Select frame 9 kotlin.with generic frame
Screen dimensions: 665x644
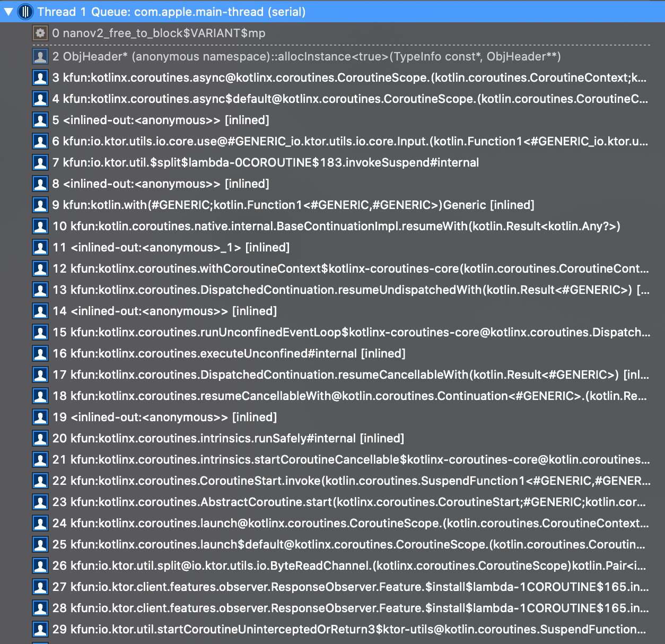point(212,205)
